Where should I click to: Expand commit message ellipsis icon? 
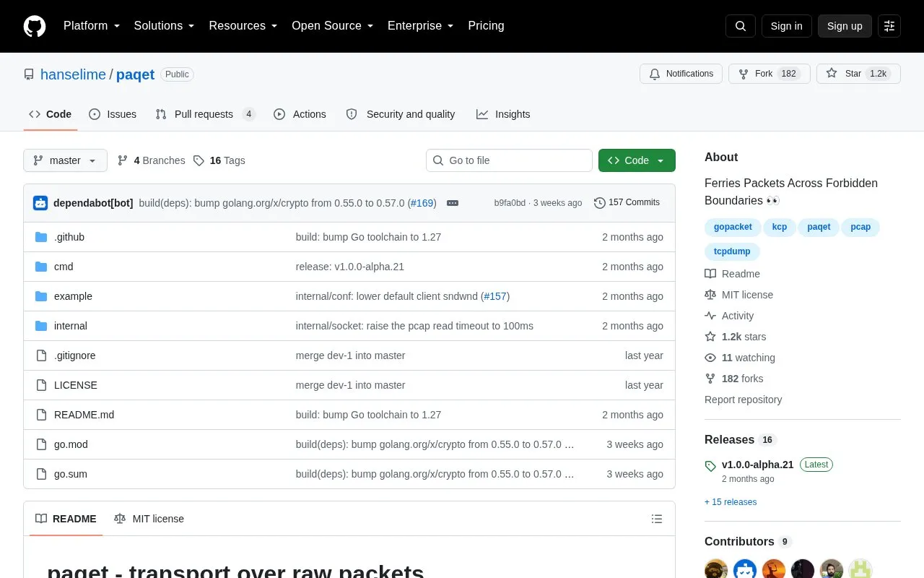pos(453,203)
